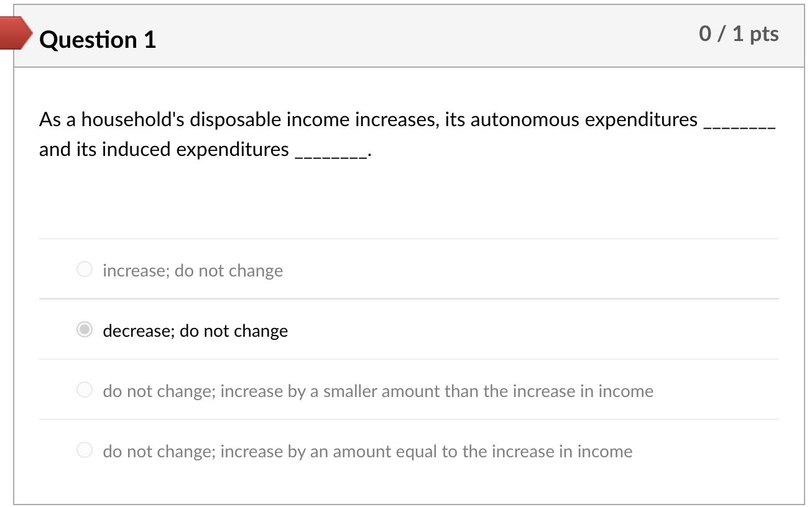812x507 pixels.
Task: Click answer text increase; do not change
Action: coord(193,270)
